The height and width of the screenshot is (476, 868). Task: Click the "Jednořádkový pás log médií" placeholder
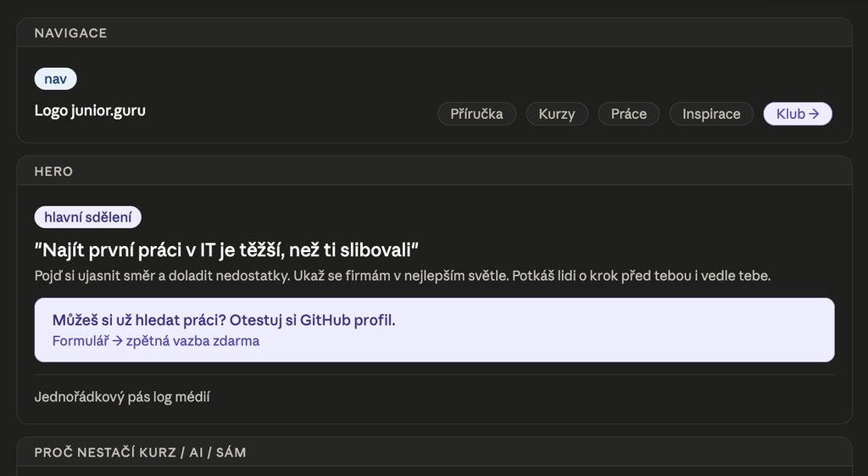pyautogui.click(x=122, y=396)
